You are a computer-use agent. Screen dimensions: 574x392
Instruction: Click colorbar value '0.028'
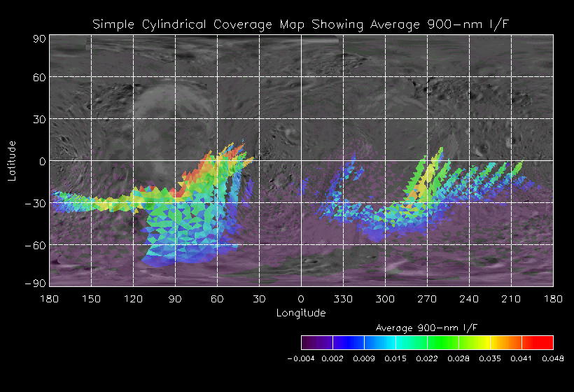pyautogui.click(x=458, y=358)
